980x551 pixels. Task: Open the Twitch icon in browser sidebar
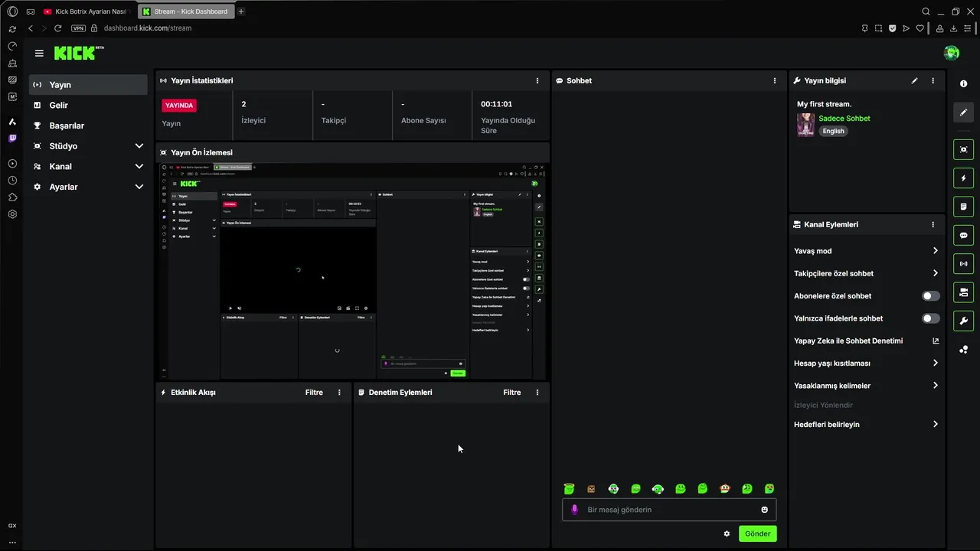coord(12,139)
